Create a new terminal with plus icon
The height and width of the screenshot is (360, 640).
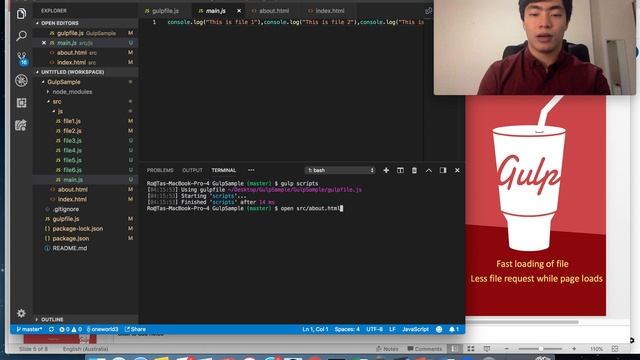point(386,170)
